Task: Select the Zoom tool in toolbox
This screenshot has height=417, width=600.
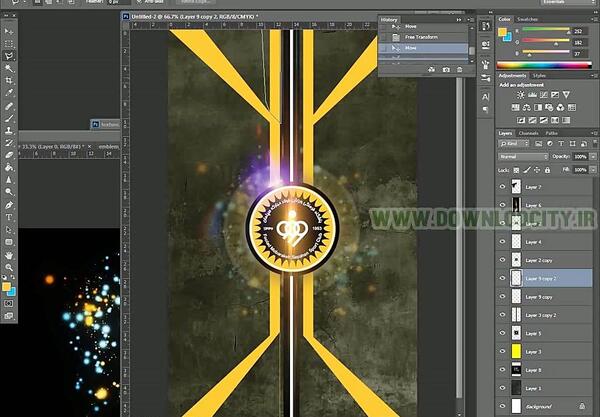Action: coord(9,267)
